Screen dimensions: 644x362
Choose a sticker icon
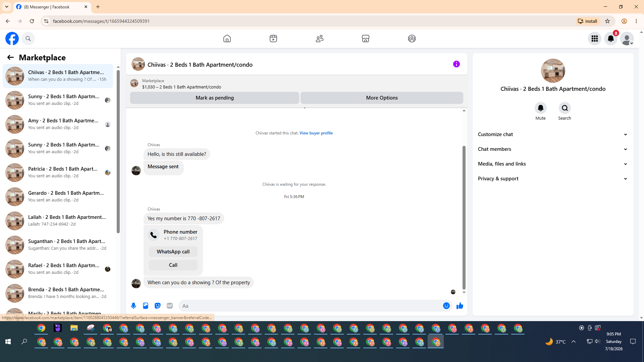(x=158, y=306)
